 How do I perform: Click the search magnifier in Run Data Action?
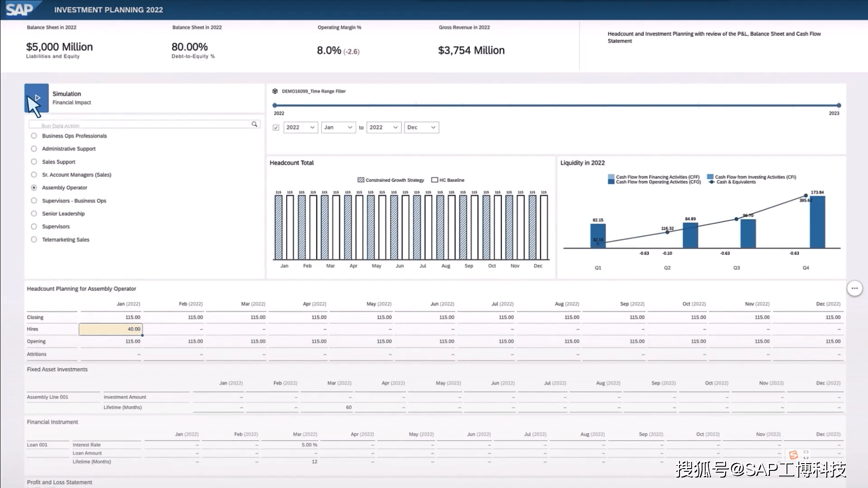point(255,124)
